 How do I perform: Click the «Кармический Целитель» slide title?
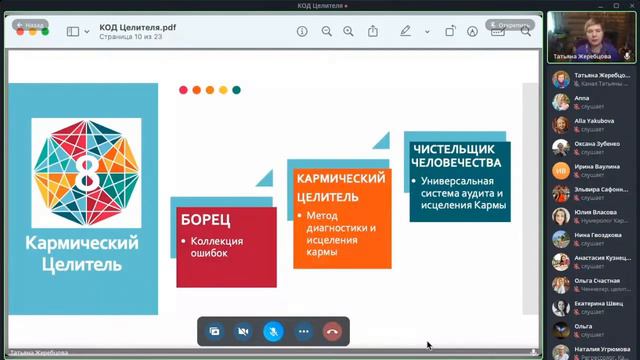click(82, 253)
